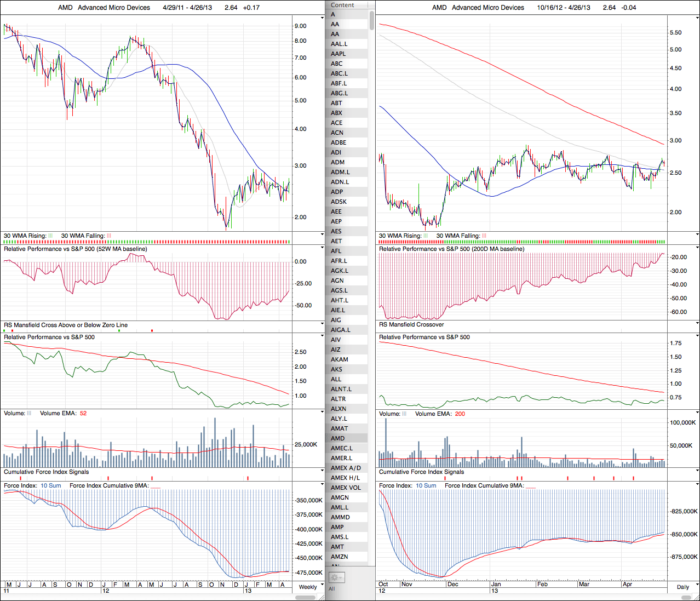Open the gear action menu below symbol list

pos(336,577)
